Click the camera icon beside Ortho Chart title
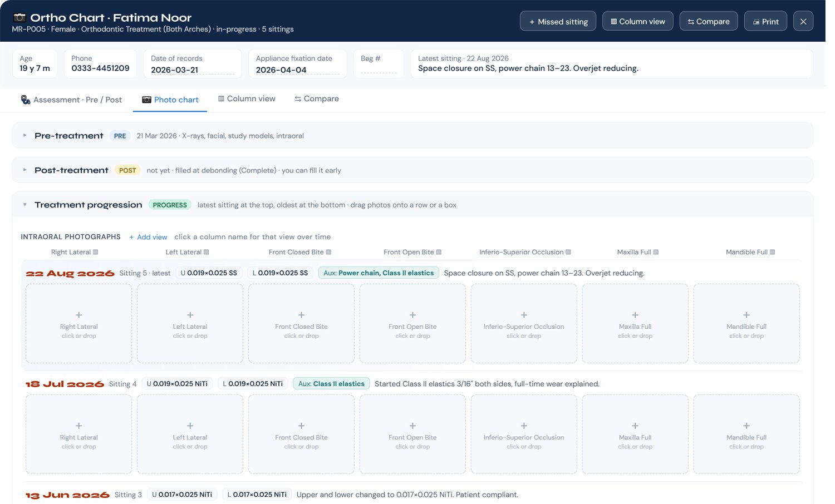The width and height of the screenshot is (835, 504). [x=19, y=17]
